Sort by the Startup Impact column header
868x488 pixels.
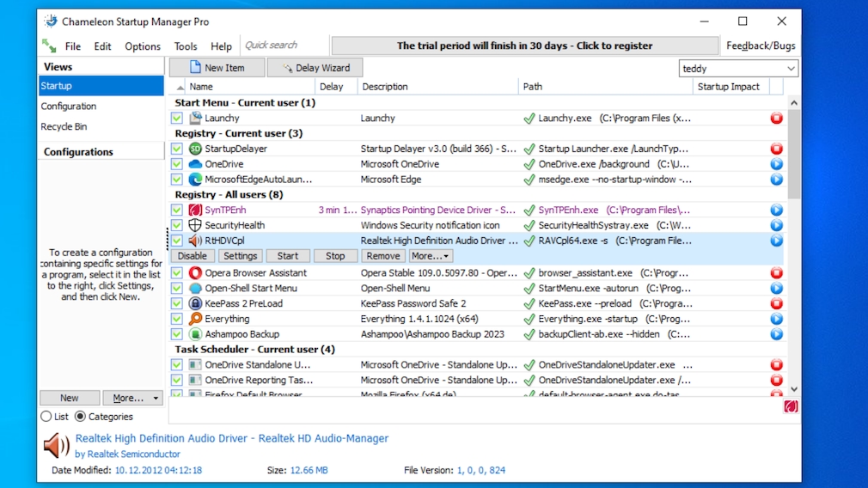point(730,87)
